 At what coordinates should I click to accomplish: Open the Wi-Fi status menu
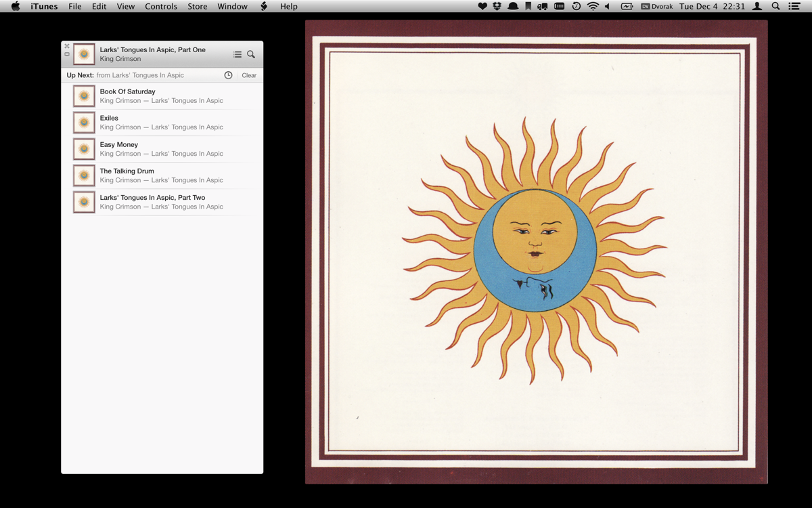tap(593, 6)
